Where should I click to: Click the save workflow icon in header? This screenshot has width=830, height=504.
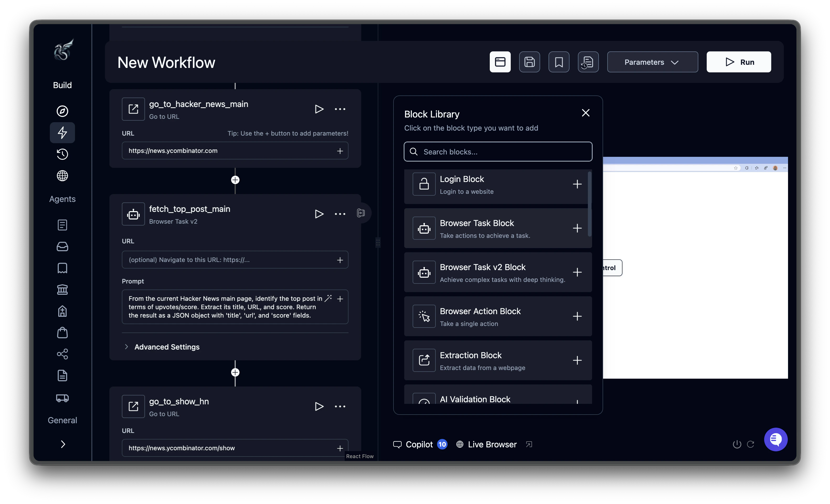pyautogui.click(x=529, y=62)
